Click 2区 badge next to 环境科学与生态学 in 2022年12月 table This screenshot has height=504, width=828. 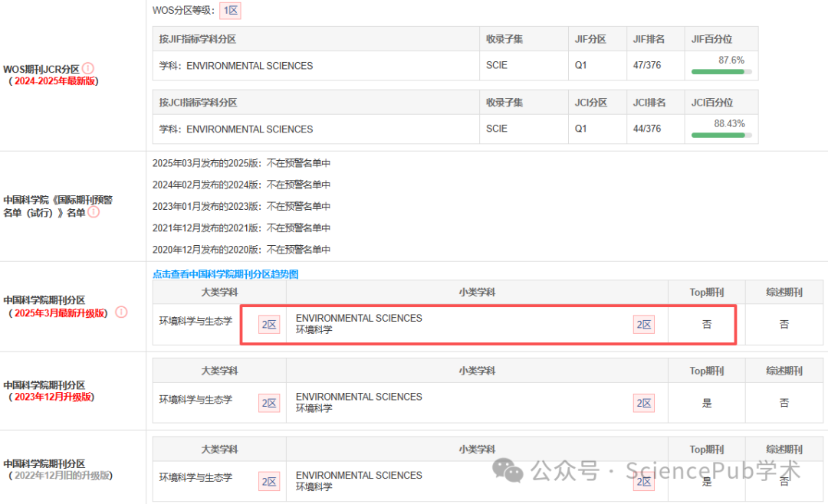[x=269, y=481]
